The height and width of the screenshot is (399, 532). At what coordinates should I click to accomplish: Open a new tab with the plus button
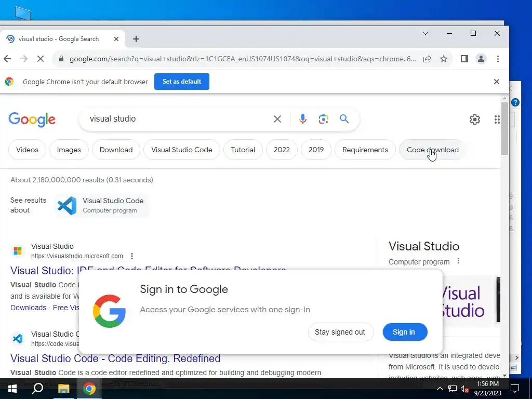136,39
